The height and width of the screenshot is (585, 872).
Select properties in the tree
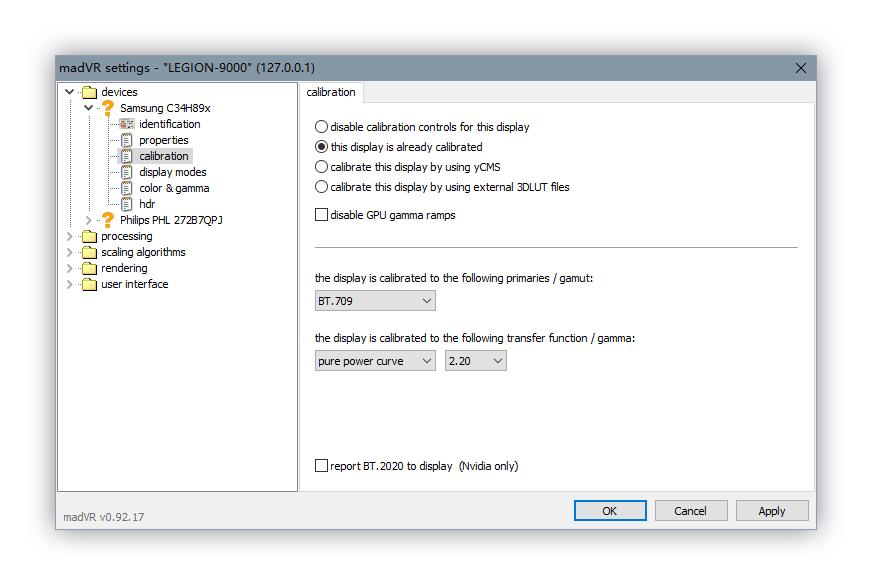(x=164, y=140)
